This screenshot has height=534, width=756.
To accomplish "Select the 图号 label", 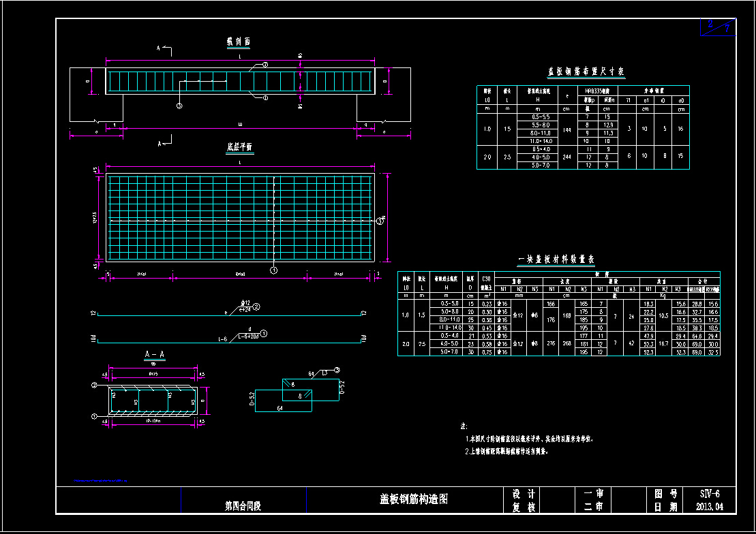I will point(666,494).
